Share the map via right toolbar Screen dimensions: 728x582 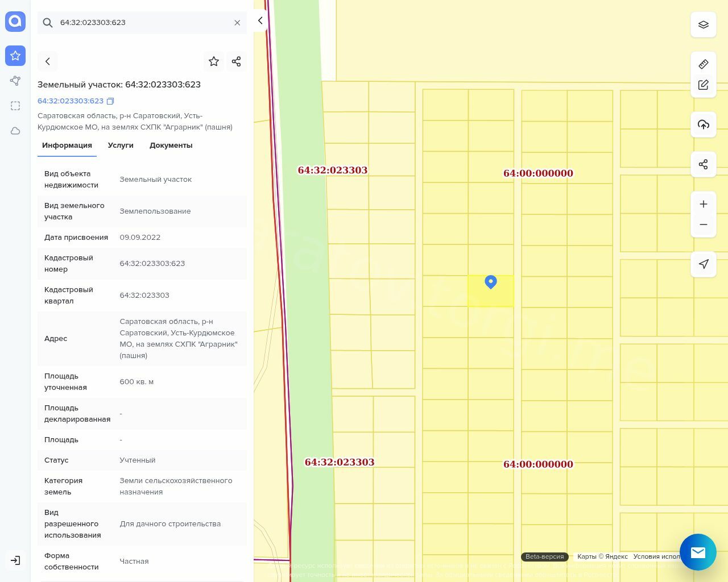click(x=704, y=164)
